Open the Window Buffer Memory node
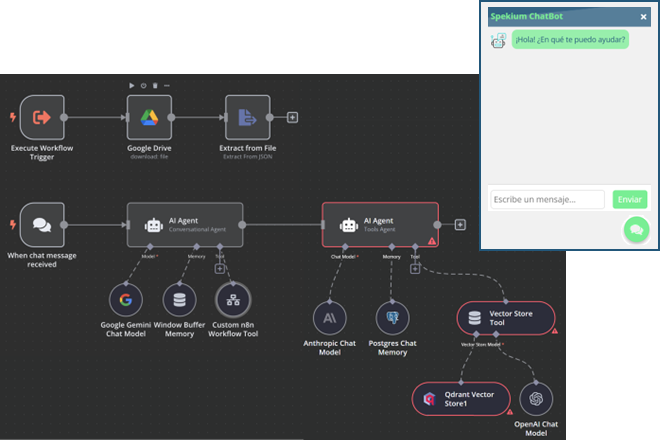The image size is (660, 440). [x=179, y=300]
